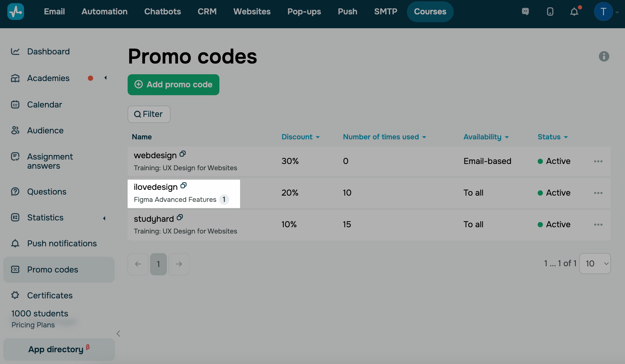Copy the webdesign promo code
Image resolution: width=625 pixels, height=364 pixels.
coord(183,154)
